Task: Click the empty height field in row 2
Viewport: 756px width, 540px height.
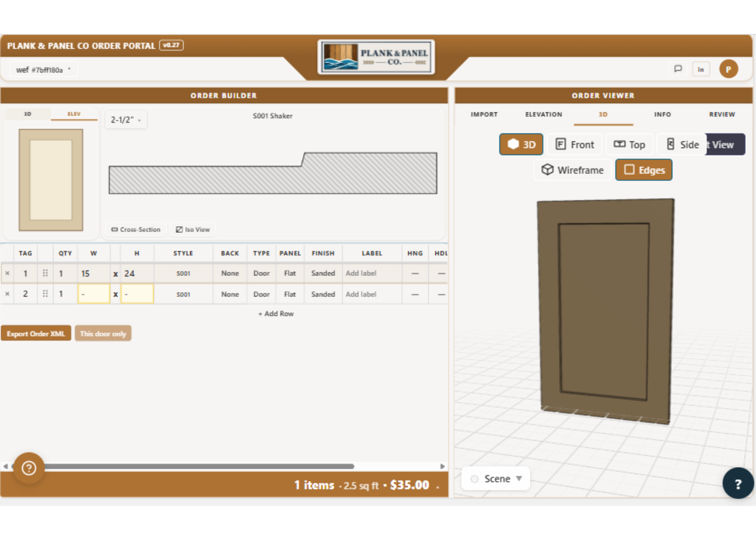Action: tap(137, 294)
